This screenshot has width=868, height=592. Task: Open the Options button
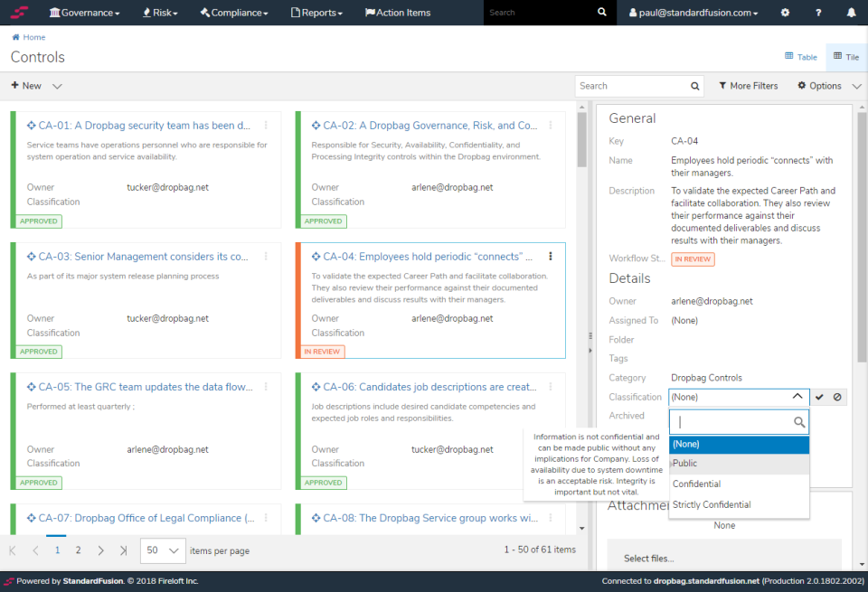coord(820,86)
